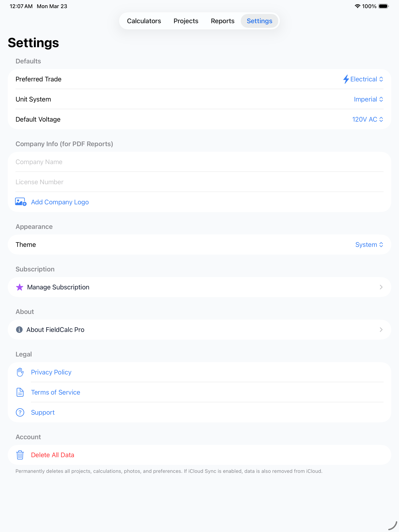Click the document icon for Terms of Service
The height and width of the screenshot is (532, 399).
[x=20, y=392]
